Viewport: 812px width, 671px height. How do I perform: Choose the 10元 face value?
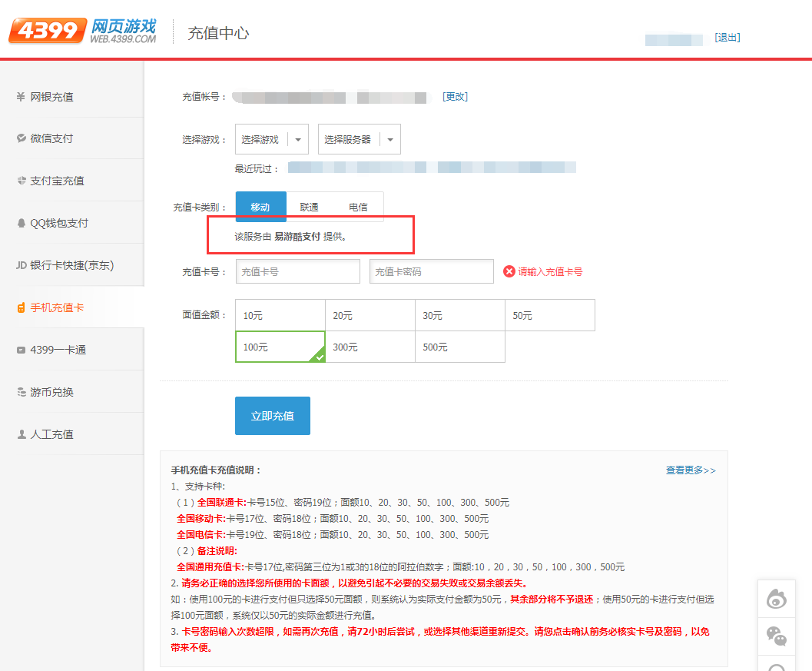280,315
